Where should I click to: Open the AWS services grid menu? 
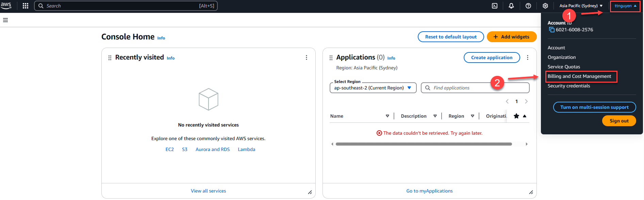pyautogui.click(x=26, y=6)
